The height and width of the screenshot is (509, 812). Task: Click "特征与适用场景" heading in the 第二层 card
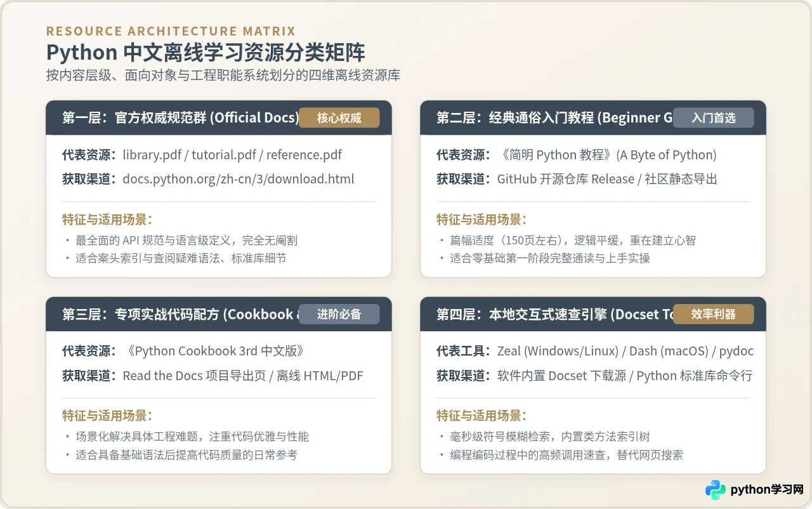tap(481, 220)
